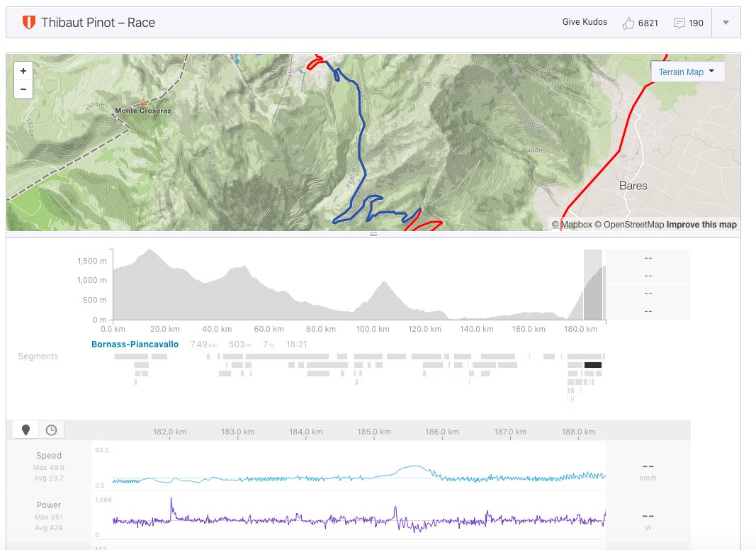Click the Speed chart label

[x=49, y=456]
